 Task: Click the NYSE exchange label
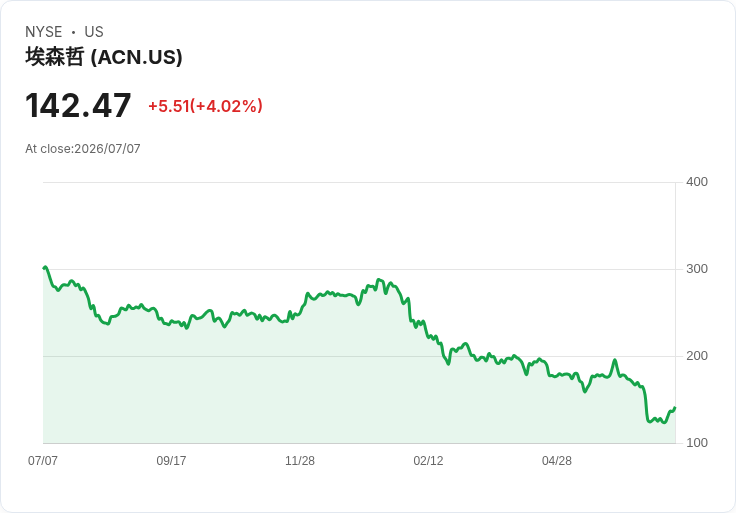point(44,32)
